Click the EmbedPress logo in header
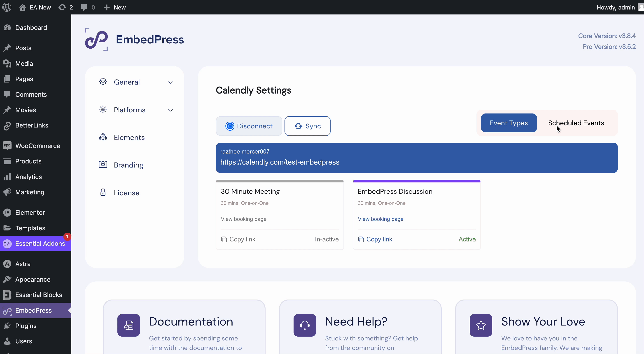This screenshot has width=644, height=354. tap(96, 40)
